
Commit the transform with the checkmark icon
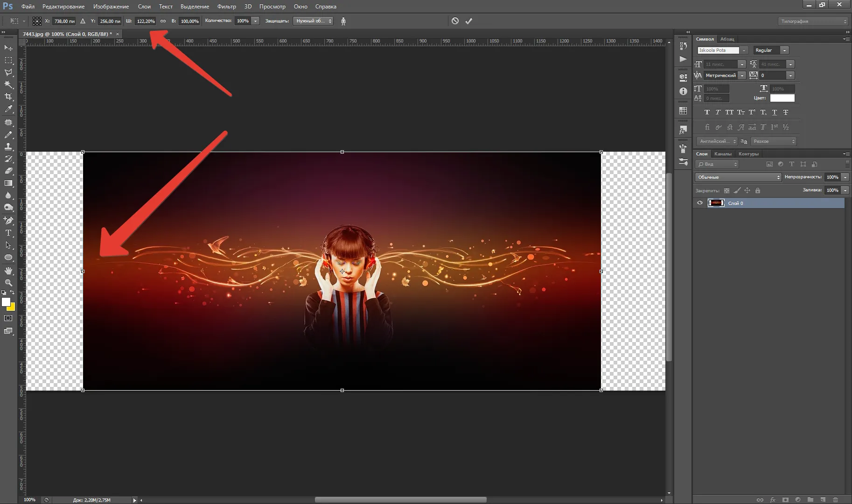(x=469, y=21)
